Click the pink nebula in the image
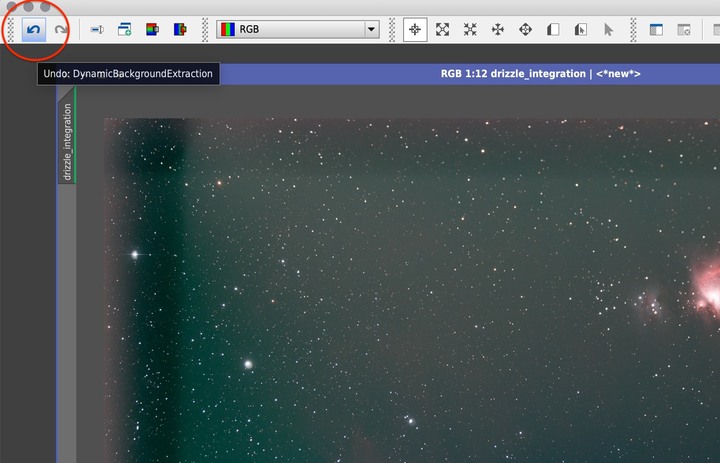720x463 pixels. [x=708, y=290]
